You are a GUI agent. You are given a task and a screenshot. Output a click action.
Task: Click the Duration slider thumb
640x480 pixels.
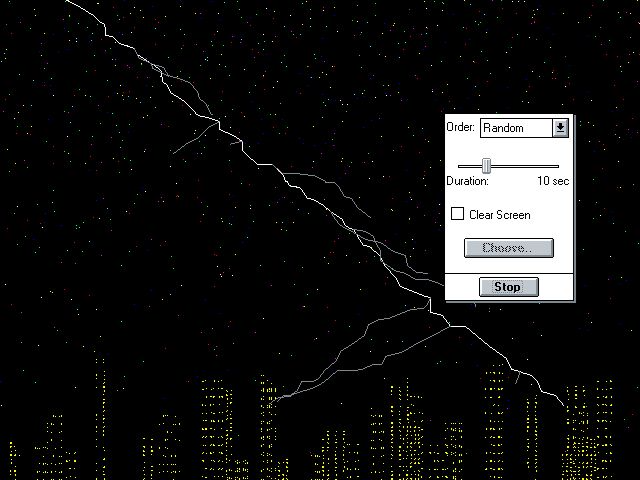[486, 165]
